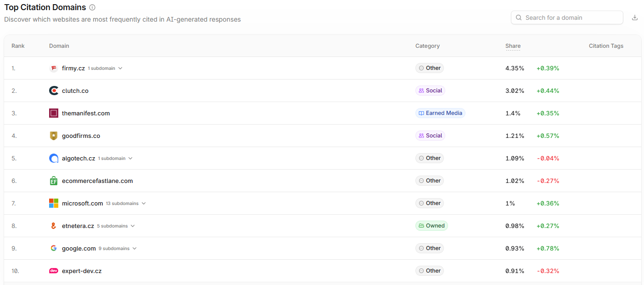Click the ecommercefastlane.com EF icon
The height and width of the screenshot is (285, 644).
pyautogui.click(x=54, y=181)
